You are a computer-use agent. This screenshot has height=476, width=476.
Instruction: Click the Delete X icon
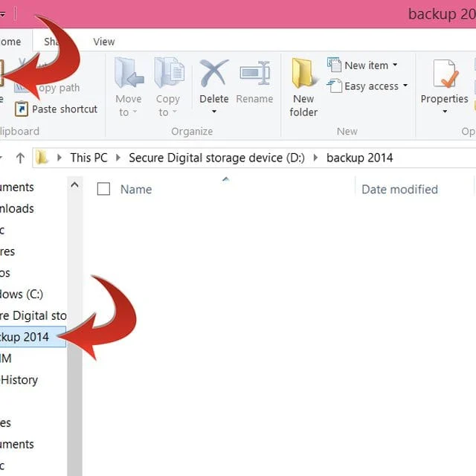point(214,73)
